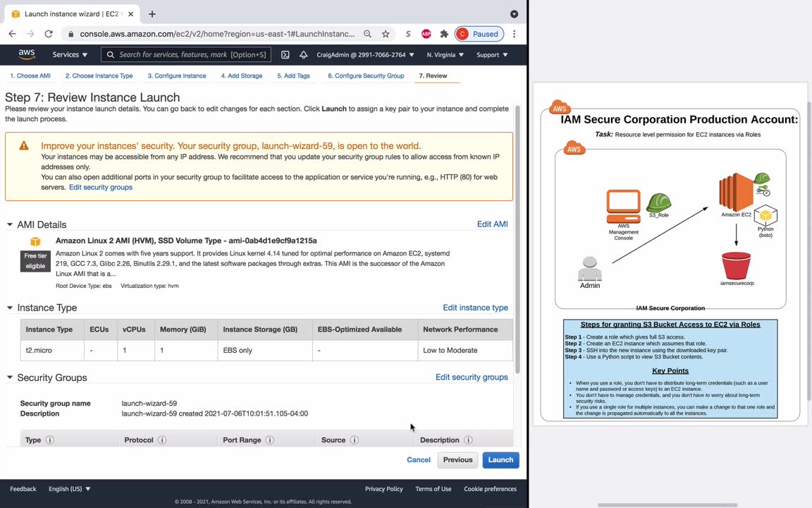Screen dimensions: 812x508
Task: Click the iamsecurecorp S3 bucket icon
Action: [x=736, y=265]
